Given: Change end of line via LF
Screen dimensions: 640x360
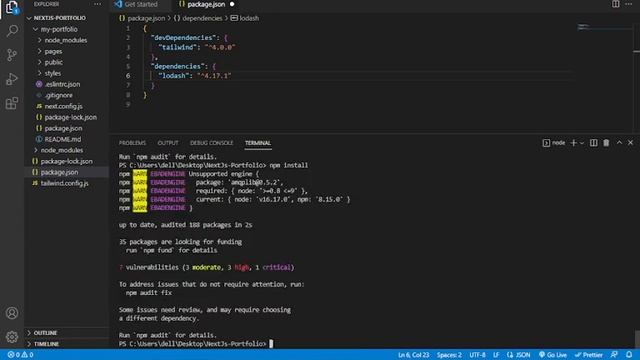Looking at the screenshot, I should (x=496, y=355).
